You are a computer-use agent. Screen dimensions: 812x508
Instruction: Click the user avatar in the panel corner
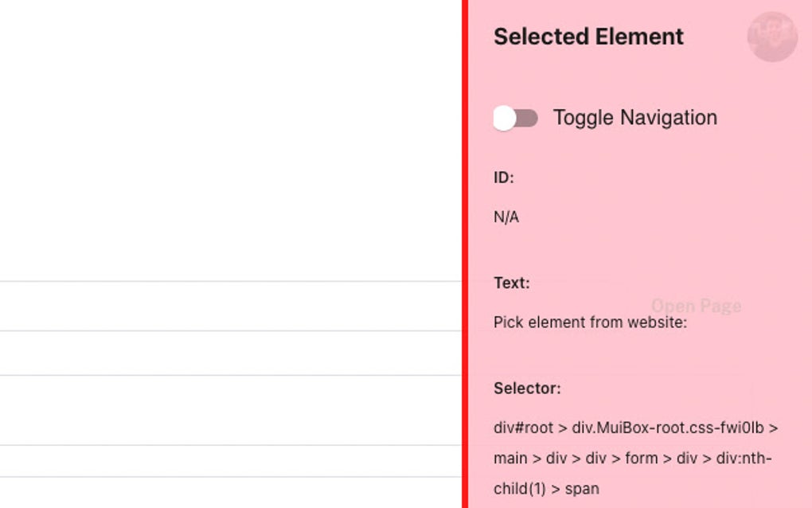[772, 37]
